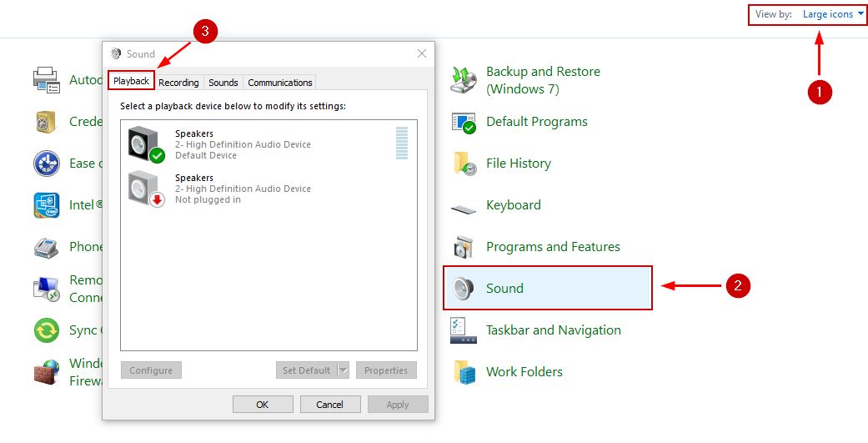Open Taskbar and Navigation link

554,330
